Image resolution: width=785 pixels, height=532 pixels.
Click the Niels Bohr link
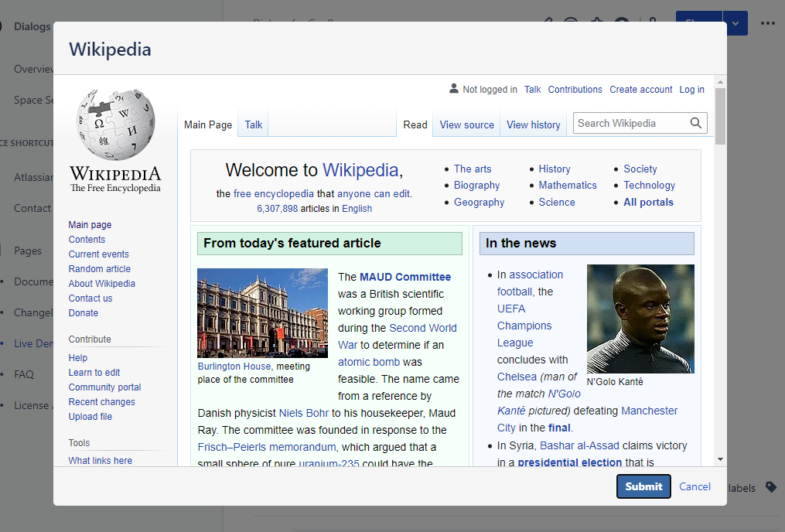(303, 413)
